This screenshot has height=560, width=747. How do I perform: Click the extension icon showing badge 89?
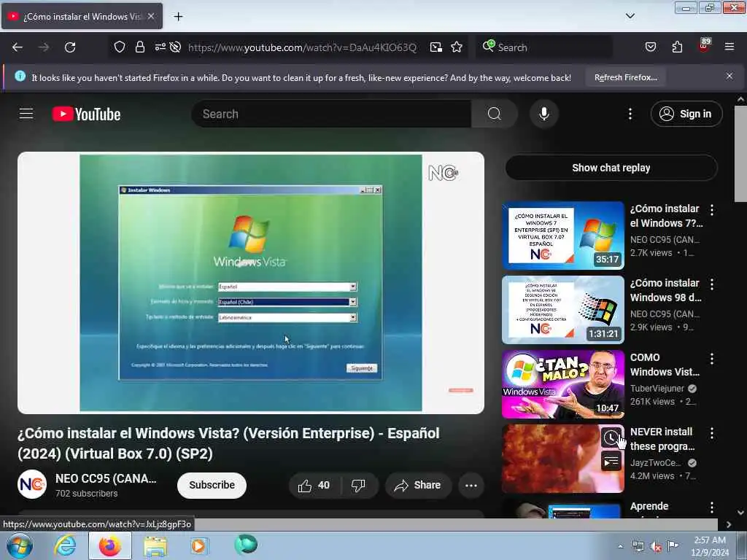click(x=704, y=46)
